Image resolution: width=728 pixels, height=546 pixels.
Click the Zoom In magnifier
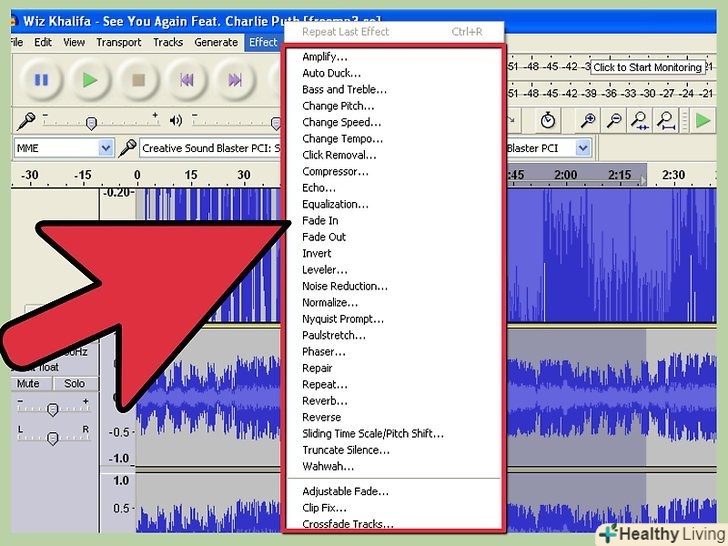(x=588, y=120)
